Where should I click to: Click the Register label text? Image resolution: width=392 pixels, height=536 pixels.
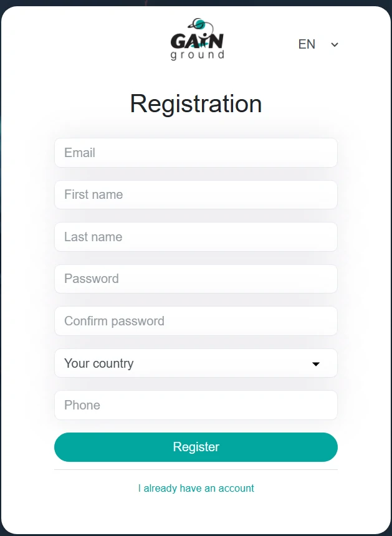click(x=196, y=447)
